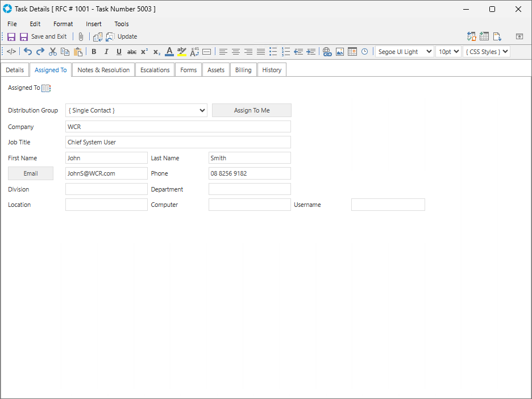The width and height of the screenshot is (532, 399).
Task: Expand the CSS Styles dropdown
Action: click(486, 52)
